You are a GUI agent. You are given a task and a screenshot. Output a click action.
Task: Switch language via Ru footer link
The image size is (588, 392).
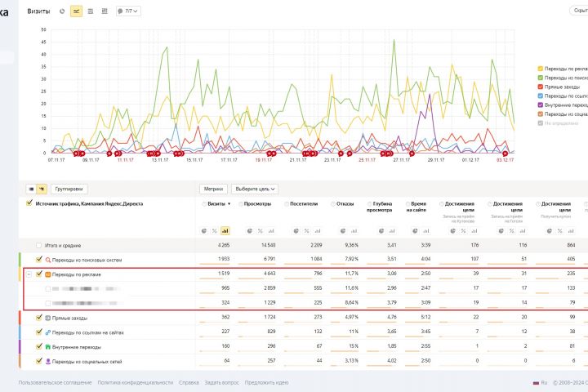click(x=540, y=383)
